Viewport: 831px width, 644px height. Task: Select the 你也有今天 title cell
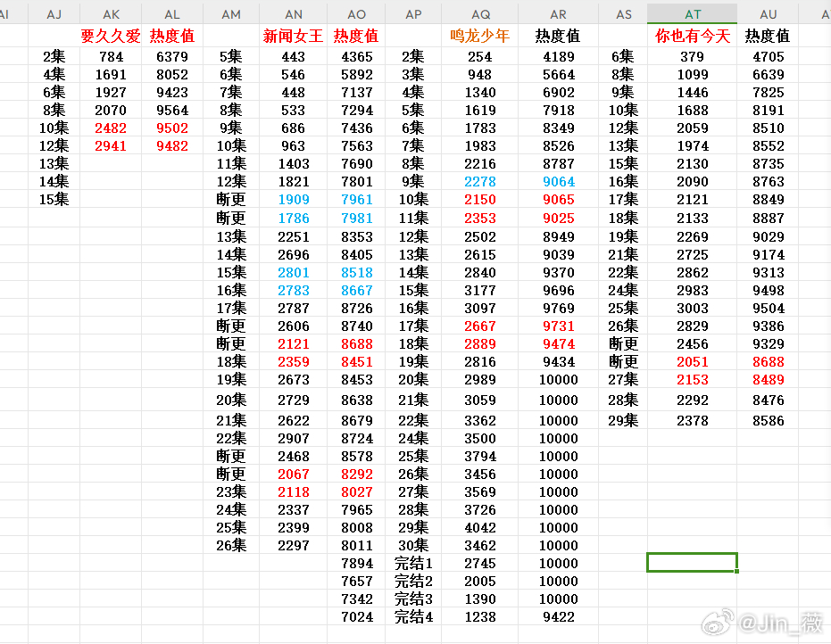coord(692,36)
